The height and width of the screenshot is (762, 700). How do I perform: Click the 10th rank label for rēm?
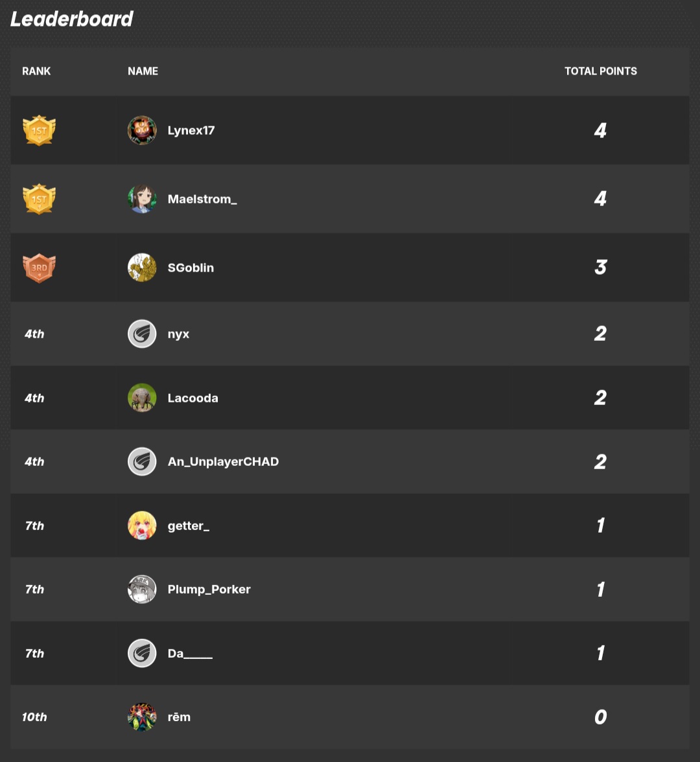click(34, 717)
